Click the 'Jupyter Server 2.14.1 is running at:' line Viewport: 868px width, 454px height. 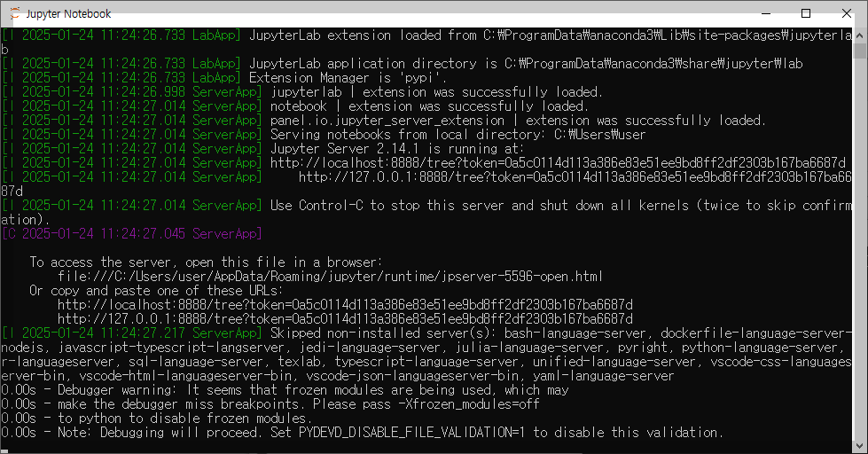263,148
